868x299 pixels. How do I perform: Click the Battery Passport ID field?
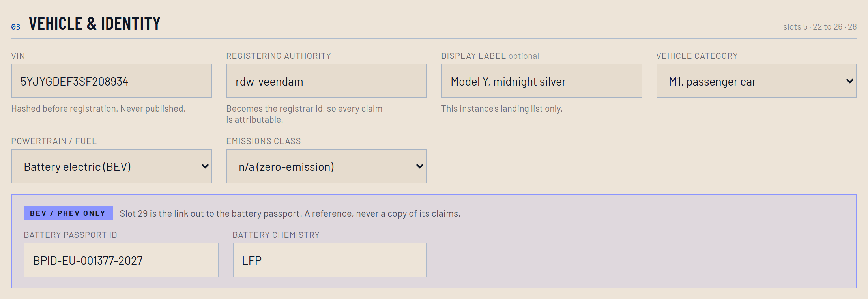point(121,260)
